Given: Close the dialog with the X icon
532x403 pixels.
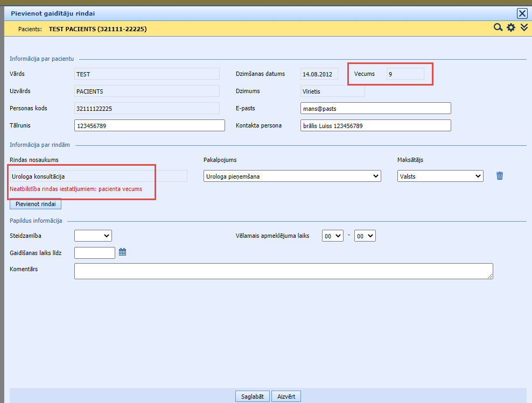Looking at the screenshot, I should pos(522,13).
